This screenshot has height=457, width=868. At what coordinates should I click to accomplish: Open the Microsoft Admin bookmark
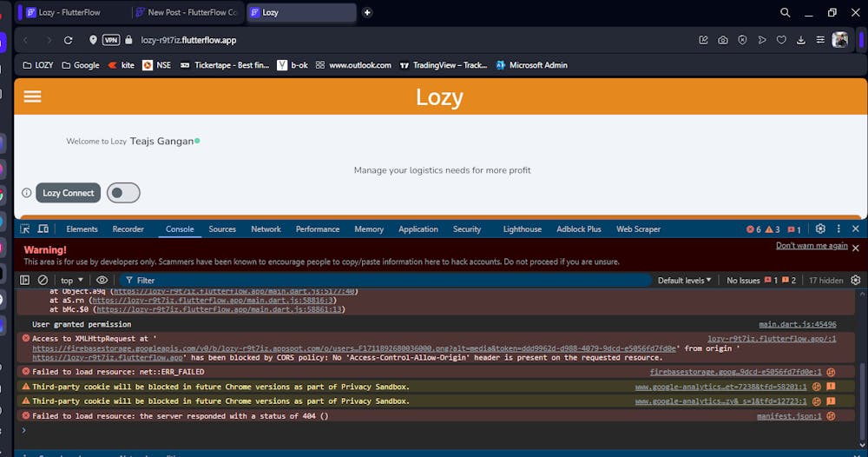[531, 65]
